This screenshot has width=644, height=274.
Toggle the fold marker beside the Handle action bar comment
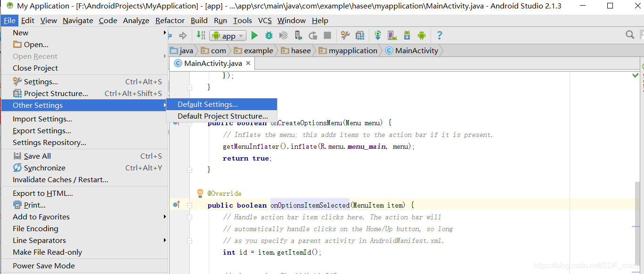point(189,217)
